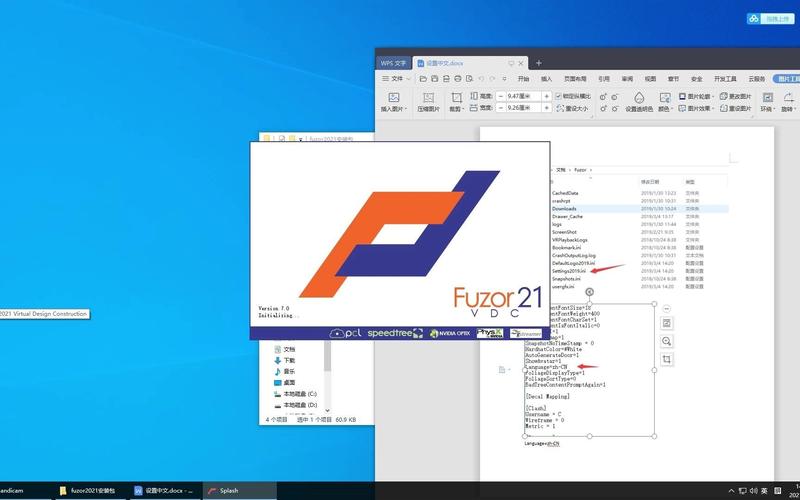Click the print icon in quick access toolbar
Screen dimensions: 800x500
[458, 79]
